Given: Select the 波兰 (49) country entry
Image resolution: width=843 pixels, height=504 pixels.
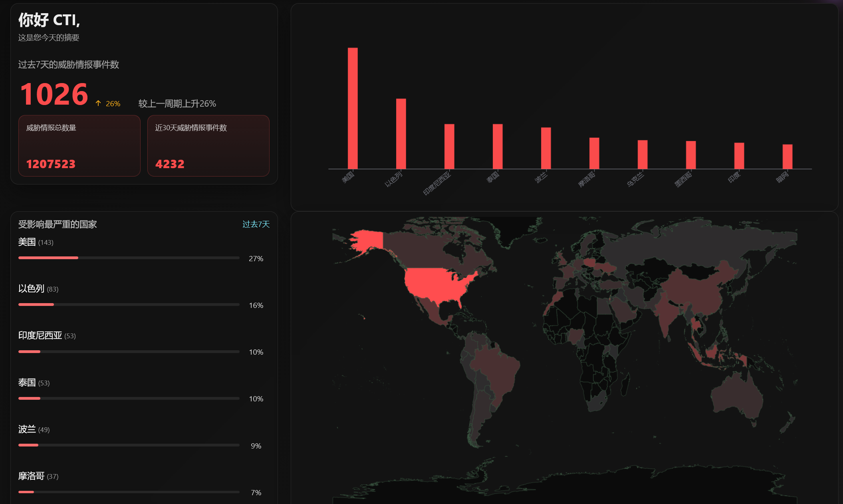Looking at the screenshot, I should tap(34, 429).
